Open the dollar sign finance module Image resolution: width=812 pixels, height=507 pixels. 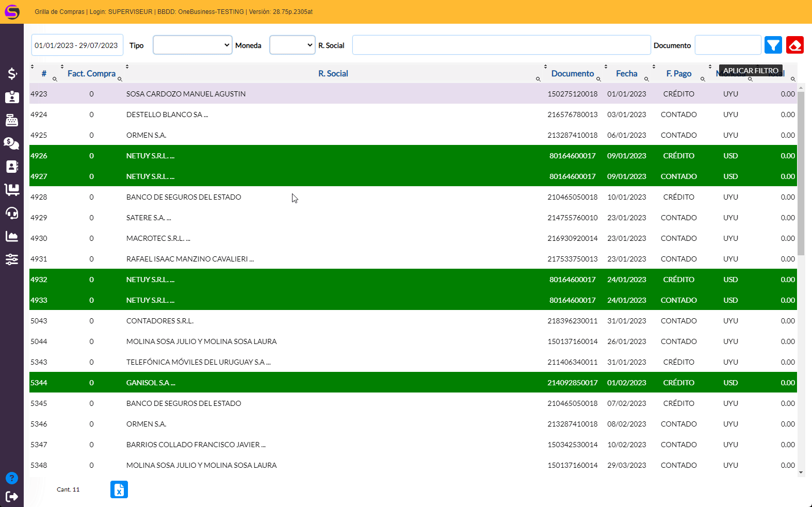pos(12,74)
